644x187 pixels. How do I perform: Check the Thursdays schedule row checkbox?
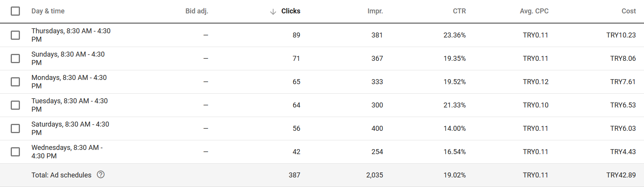[x=15, y=35]
